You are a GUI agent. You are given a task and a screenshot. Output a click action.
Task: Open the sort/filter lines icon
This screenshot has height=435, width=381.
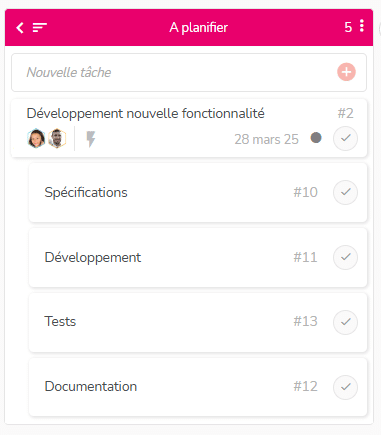(x=40, y=28)
